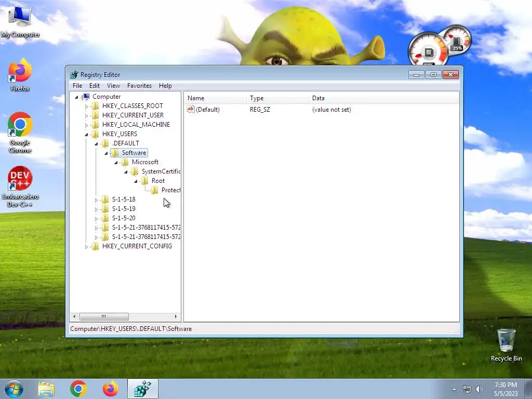Launch Firefox from the taskbar
The height and width of the screenshot is (399, 532).
point(111,389)
